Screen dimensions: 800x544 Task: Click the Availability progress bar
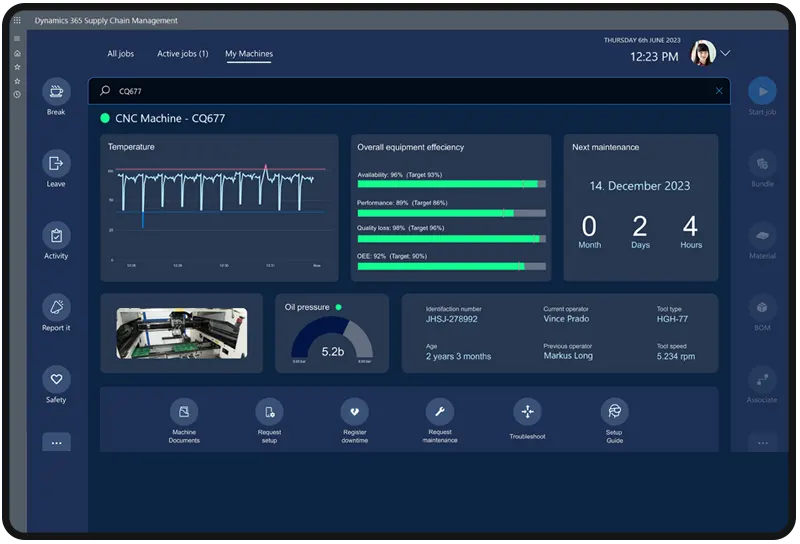(451, 184)
